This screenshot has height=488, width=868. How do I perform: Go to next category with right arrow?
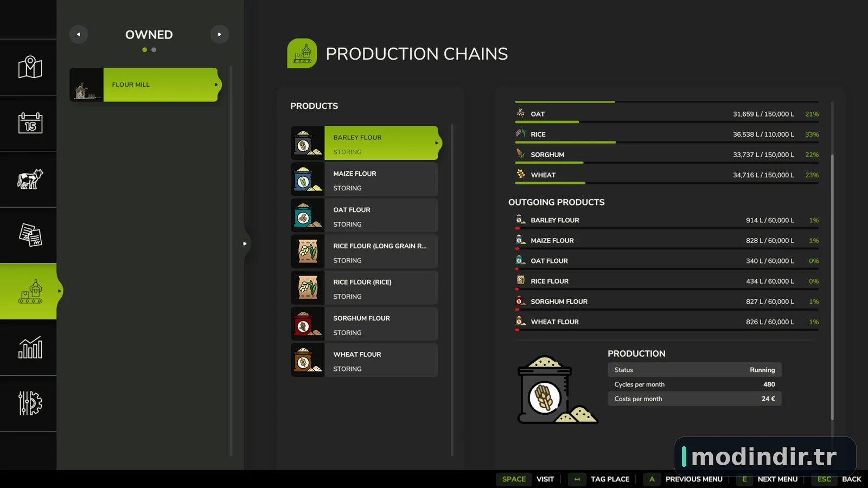pyautogui.click(x=220, y=34)
